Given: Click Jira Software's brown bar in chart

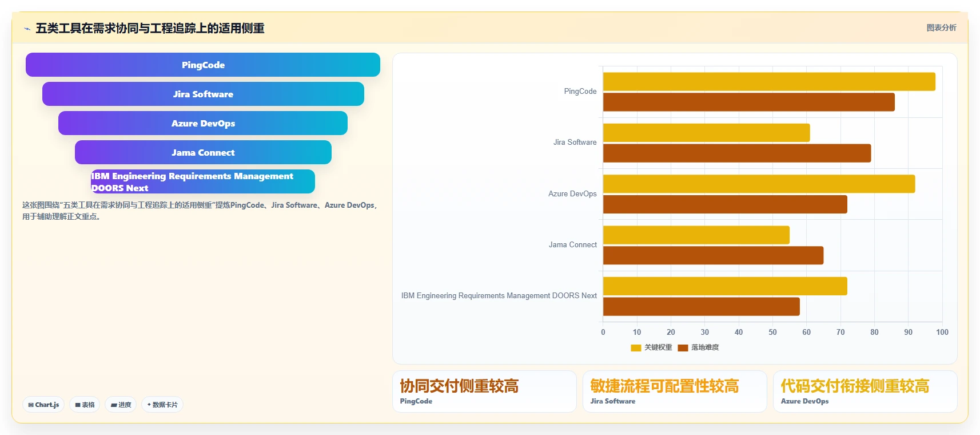Looking at the screenshot, I should pyautogui.click(x=737, y=153).
